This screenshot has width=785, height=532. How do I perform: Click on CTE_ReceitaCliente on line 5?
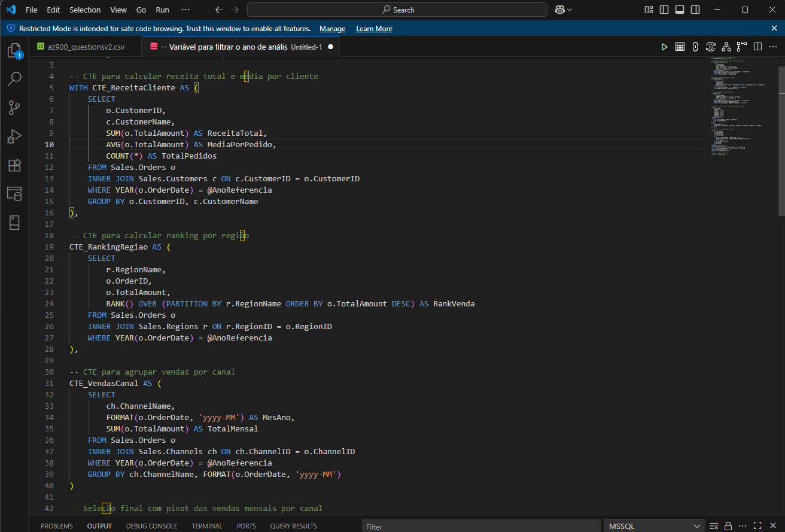pyautogui.click(x=134, y=87)
